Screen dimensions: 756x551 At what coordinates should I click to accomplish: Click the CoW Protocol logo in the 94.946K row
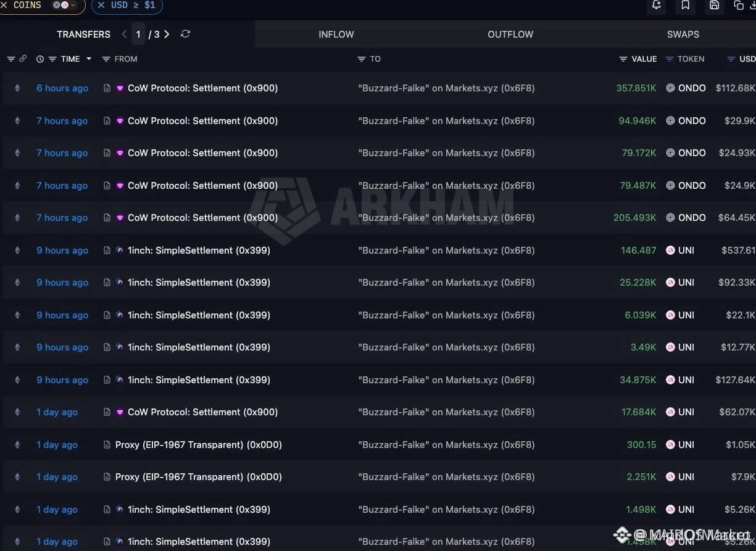pyautogui.click(x=120, y=121)
